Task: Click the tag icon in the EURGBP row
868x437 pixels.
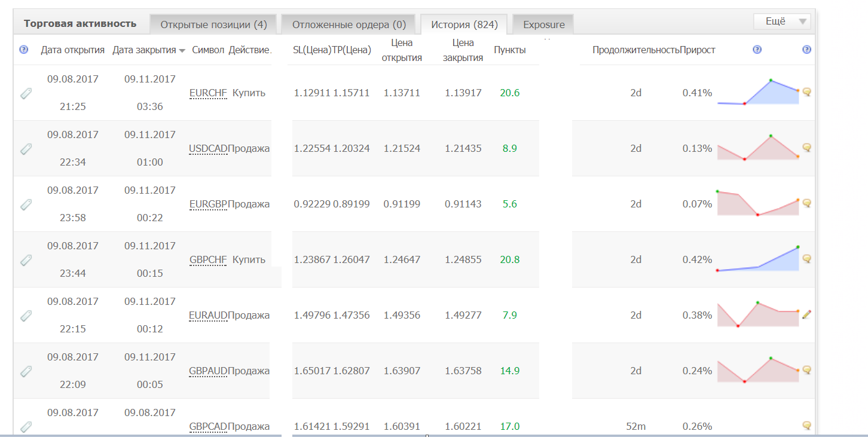Action: 26,204
